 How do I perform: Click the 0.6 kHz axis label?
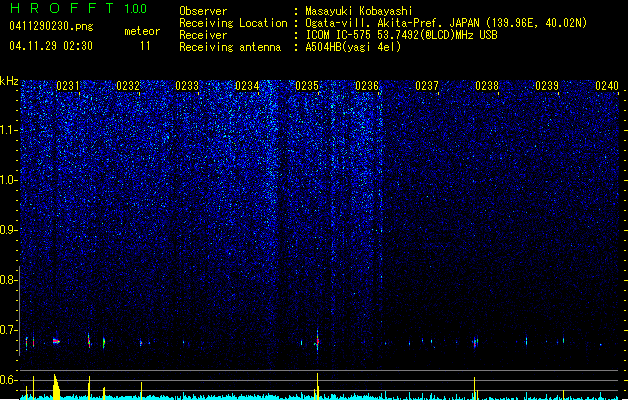point(8,380)
